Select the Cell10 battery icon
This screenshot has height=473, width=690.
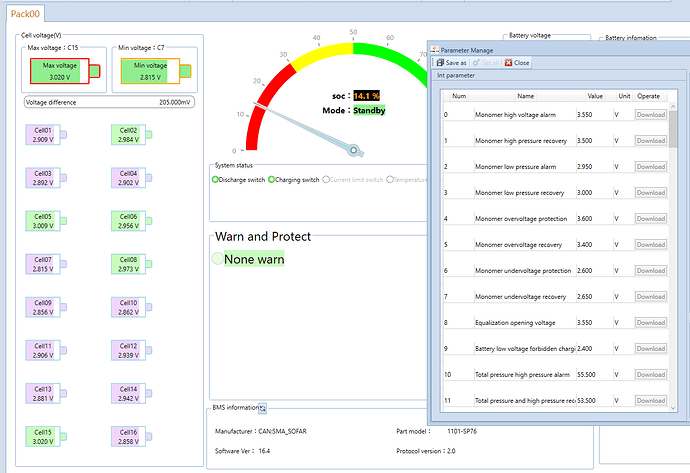pos(132,307)
